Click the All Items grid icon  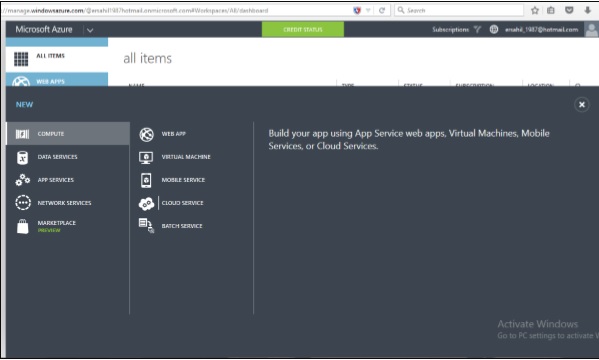pyautogui.click(x=21, y=59)
